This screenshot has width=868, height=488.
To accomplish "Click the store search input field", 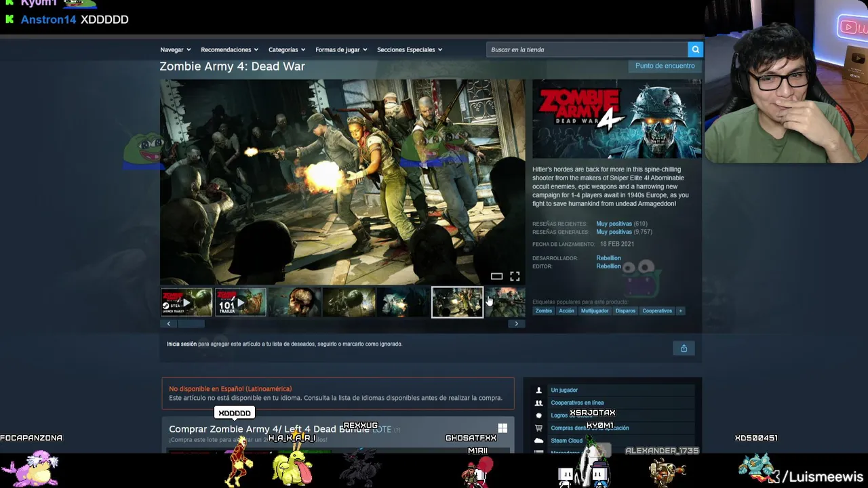I will (x=587, y=49).
